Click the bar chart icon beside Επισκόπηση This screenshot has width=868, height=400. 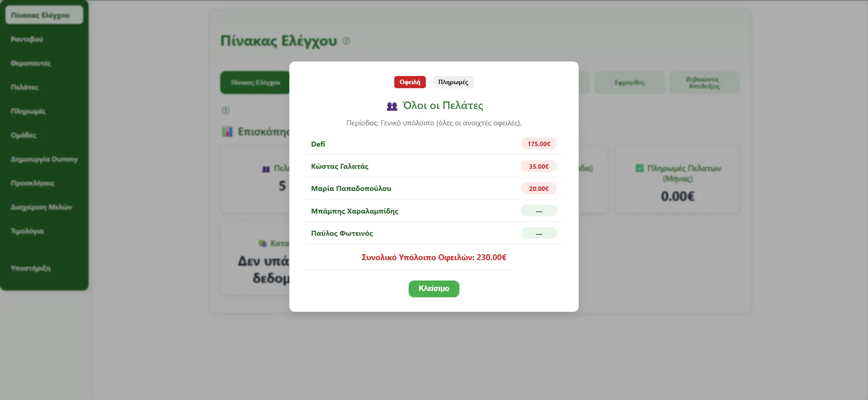point(227,132)
